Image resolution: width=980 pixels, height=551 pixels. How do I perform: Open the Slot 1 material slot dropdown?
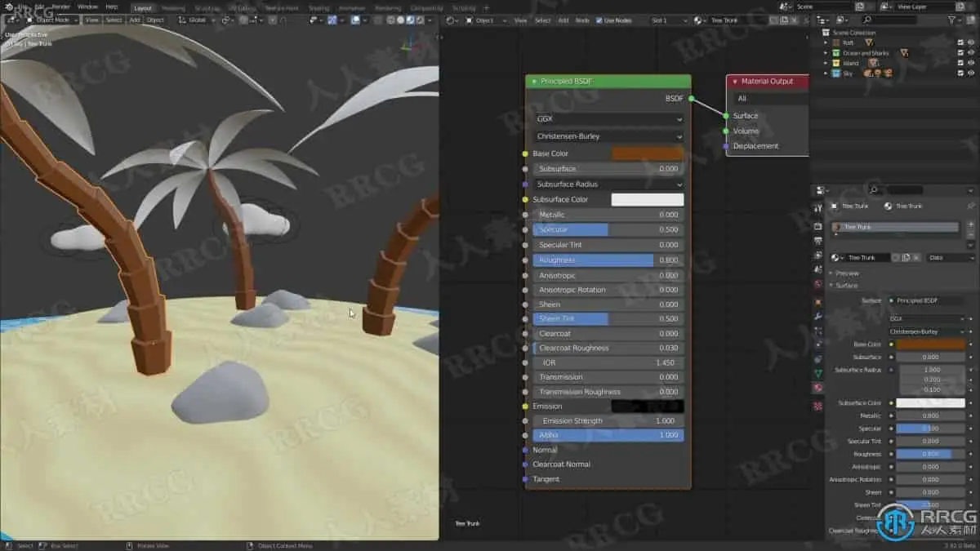(x=670, y=20)
